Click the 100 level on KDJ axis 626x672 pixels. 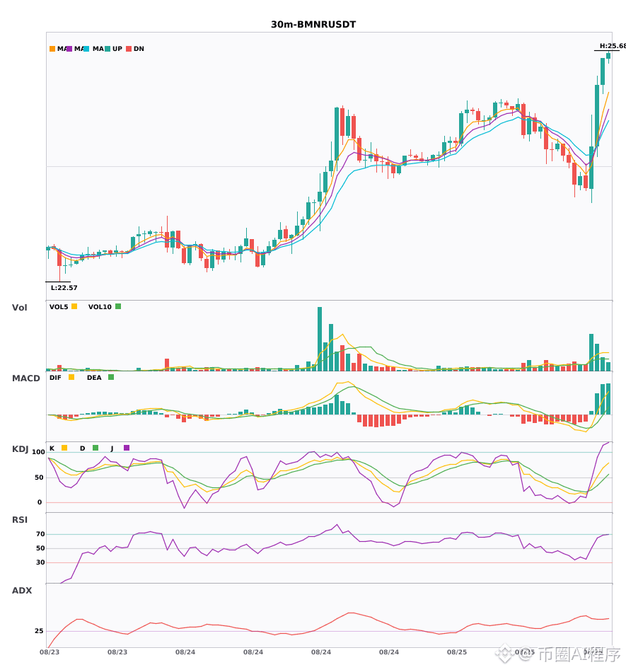coord(38,452)
